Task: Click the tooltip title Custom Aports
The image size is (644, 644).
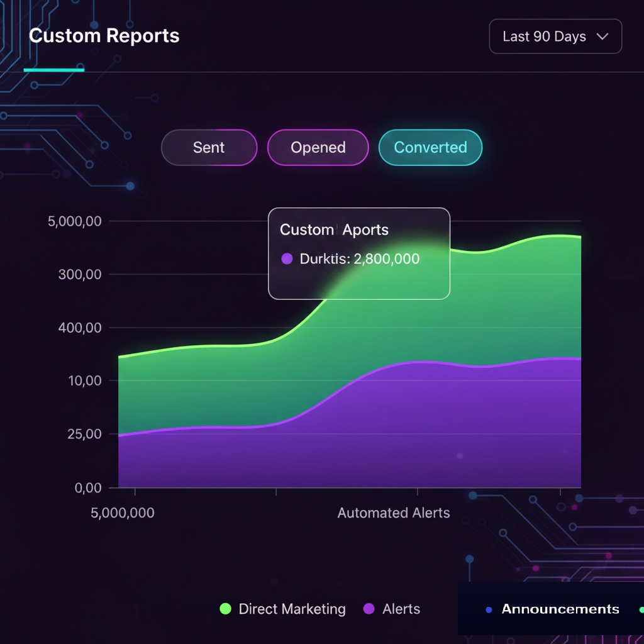Action: coord(334,230)
